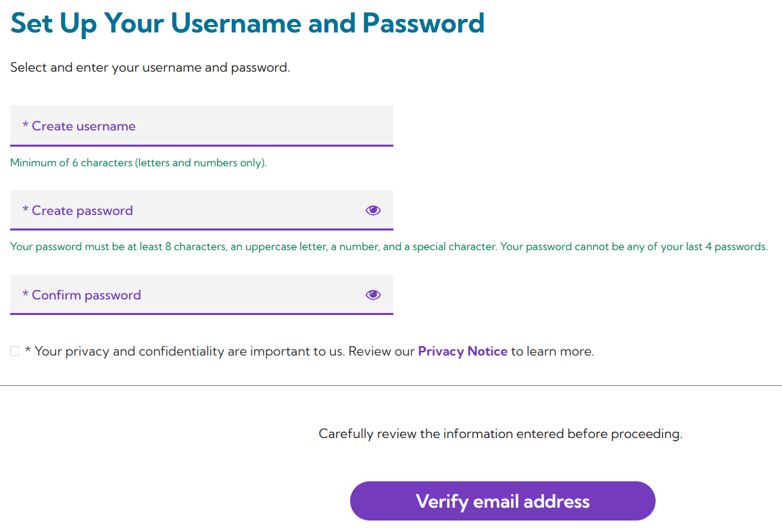This screenshot has width=782, height=532.
Task: Click the '* Create password' placeholder label
Action: click(x=78, y=211)
